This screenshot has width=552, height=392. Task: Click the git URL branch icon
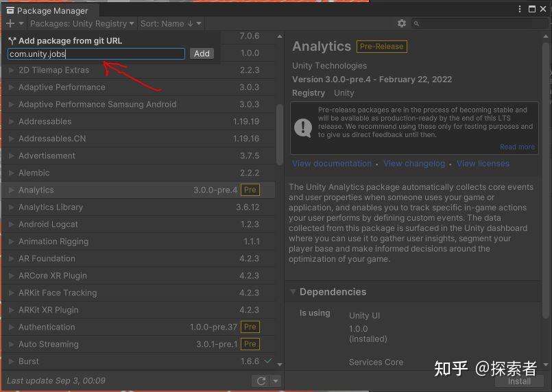(12, 41)
